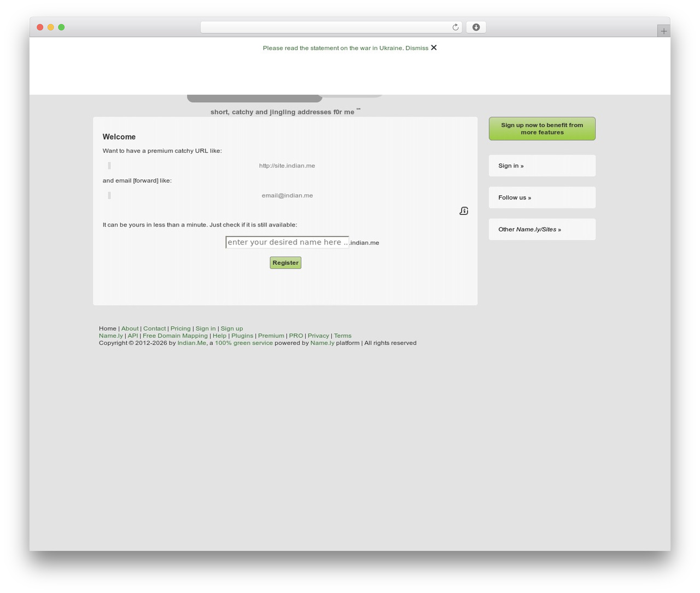Screen dimensions: 700x593
Task: Dismiss the Ukraine statement banner with X
Action: tap(434, 48)
